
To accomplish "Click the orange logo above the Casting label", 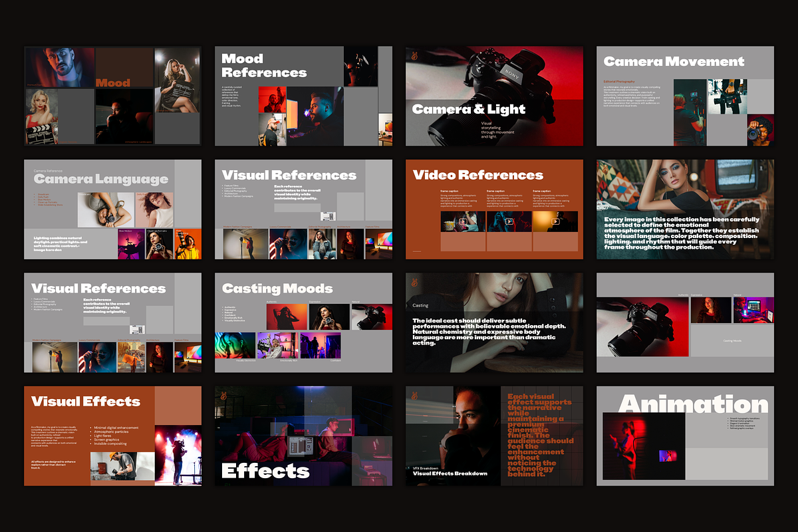I will tap(414, 283).
